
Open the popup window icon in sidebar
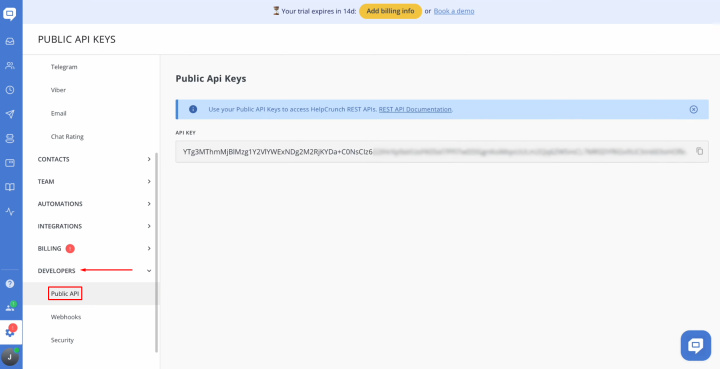(10, 163)
